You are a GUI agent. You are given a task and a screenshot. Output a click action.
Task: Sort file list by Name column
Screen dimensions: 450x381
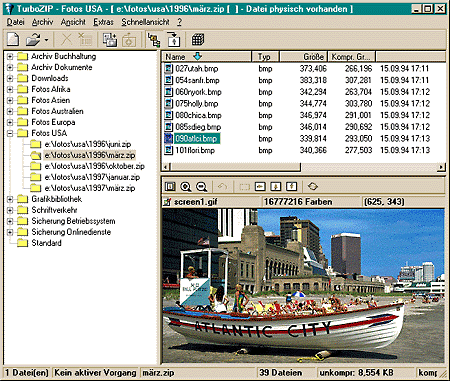click(x=207, y=57)
